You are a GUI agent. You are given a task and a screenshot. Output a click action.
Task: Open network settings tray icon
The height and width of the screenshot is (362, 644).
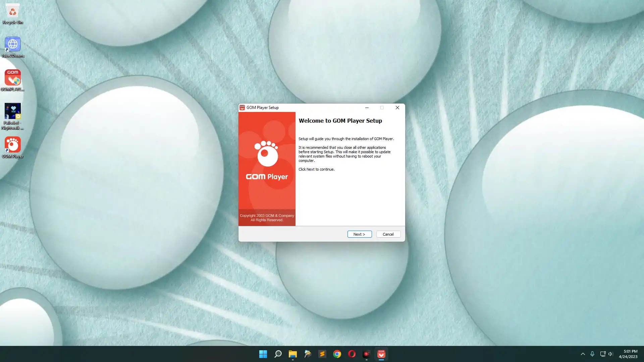coord(602,354)
